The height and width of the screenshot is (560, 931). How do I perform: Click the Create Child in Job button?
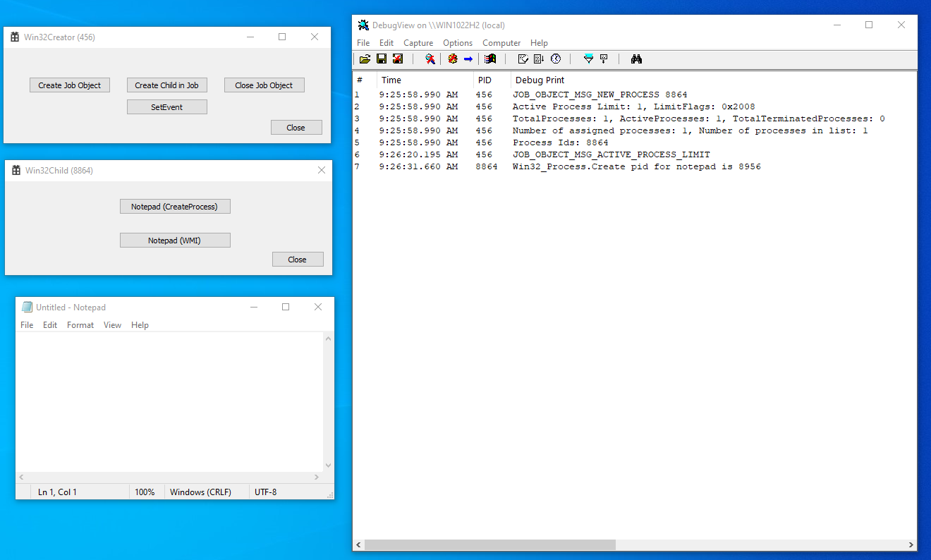point(167,85)
